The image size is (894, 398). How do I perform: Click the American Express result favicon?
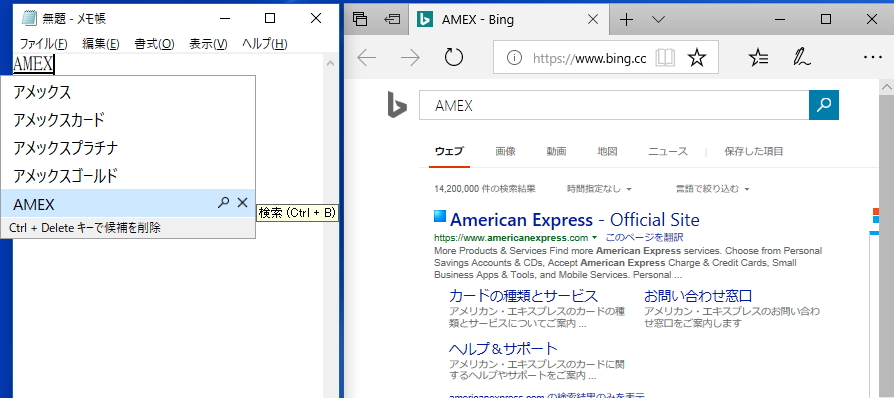click(x=440, y=216)
